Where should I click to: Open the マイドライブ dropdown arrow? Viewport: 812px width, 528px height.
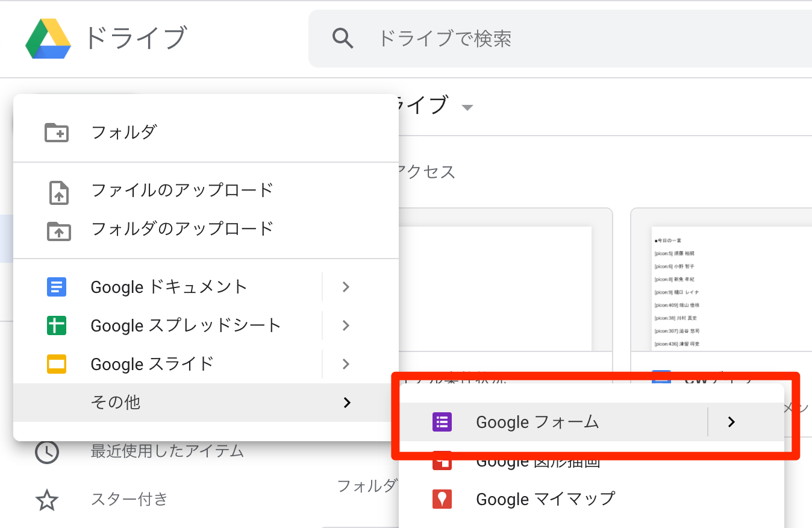coord(469,107)
